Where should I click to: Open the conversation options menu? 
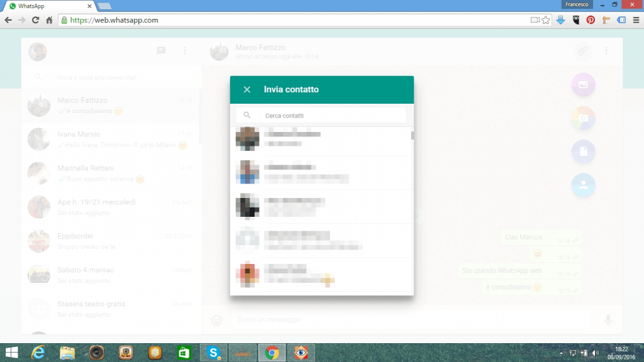606,52
